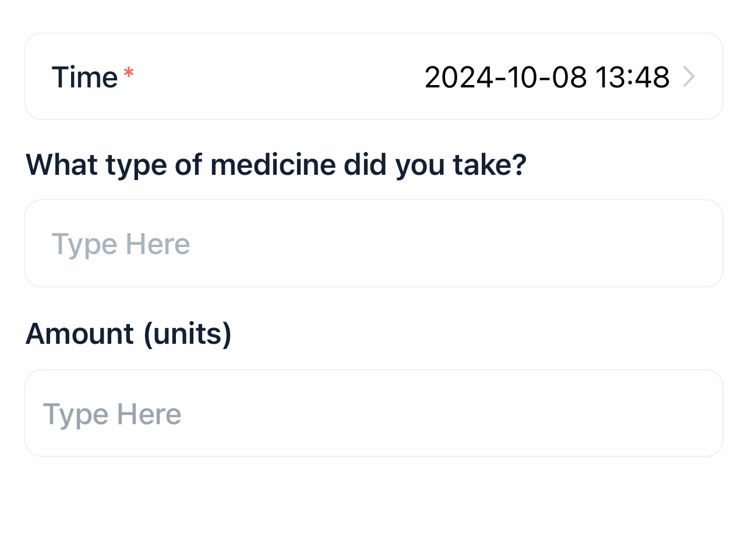Screen dimensions: 748x560
Task: Click the right side of Amount text box
Action: coord(641,413)
